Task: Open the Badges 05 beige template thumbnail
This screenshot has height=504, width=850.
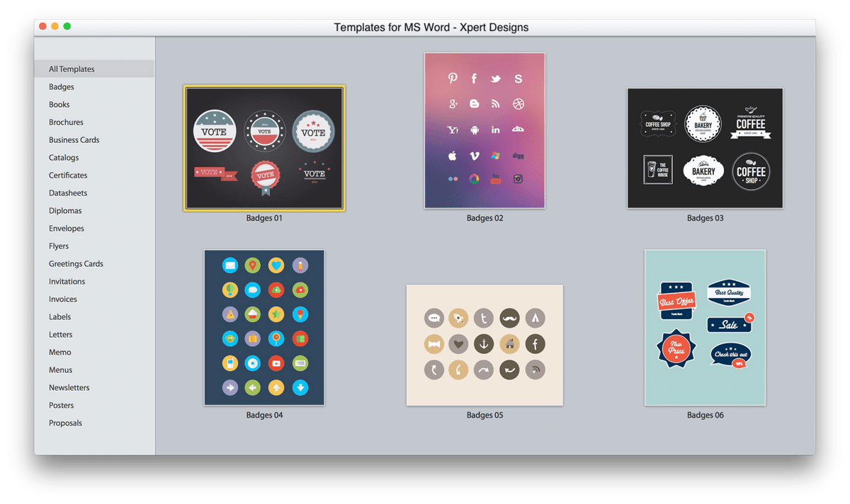Action: (484, 345)
